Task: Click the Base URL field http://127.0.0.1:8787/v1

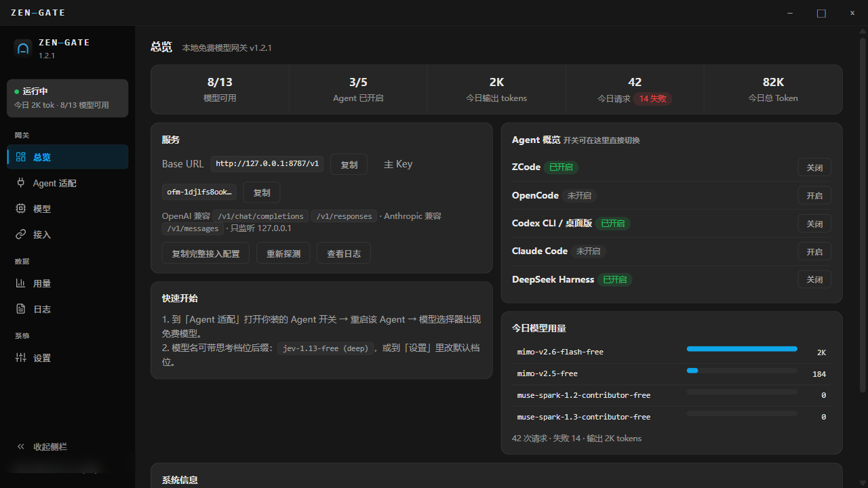Action: (x=267, y=164)
